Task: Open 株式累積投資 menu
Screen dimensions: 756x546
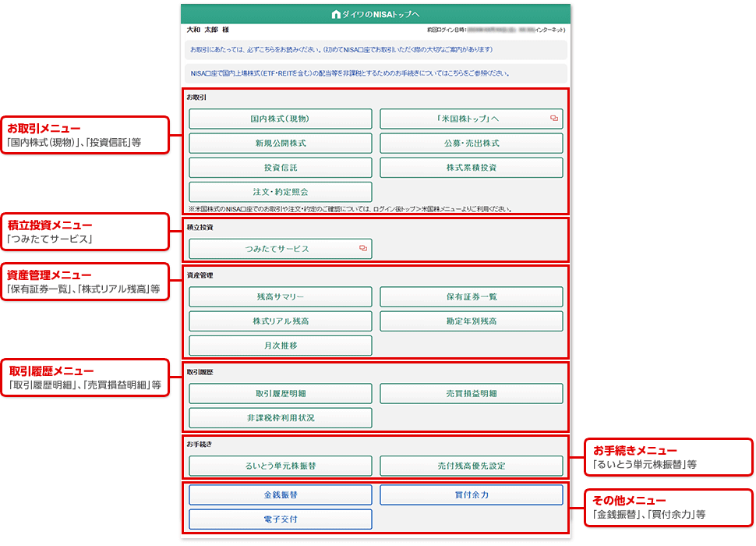Action: (x=471, y=168)
